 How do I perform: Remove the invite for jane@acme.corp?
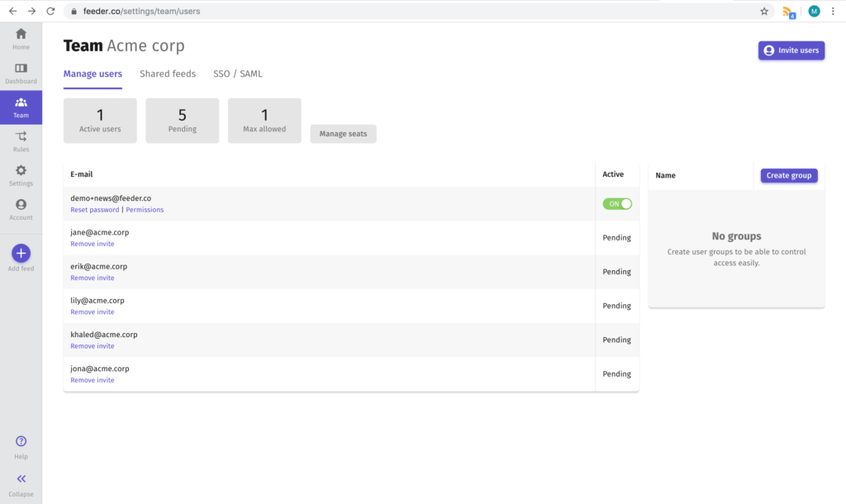click(x=93, y=244)
